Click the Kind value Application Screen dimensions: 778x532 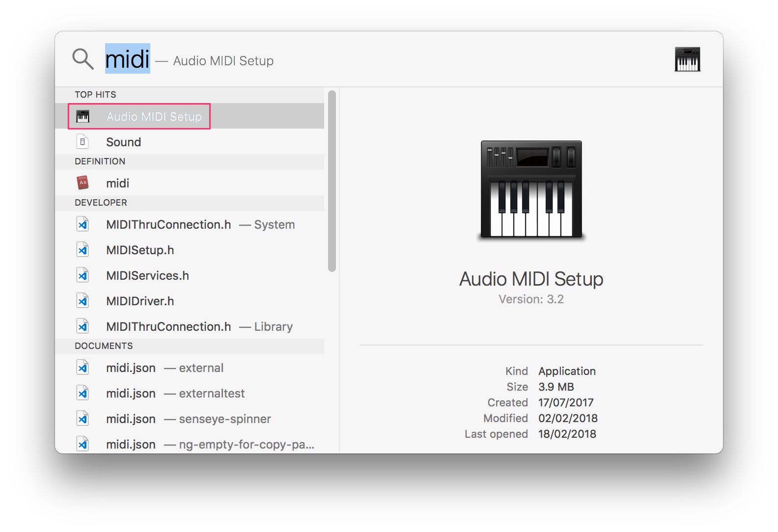coord(567,371)
